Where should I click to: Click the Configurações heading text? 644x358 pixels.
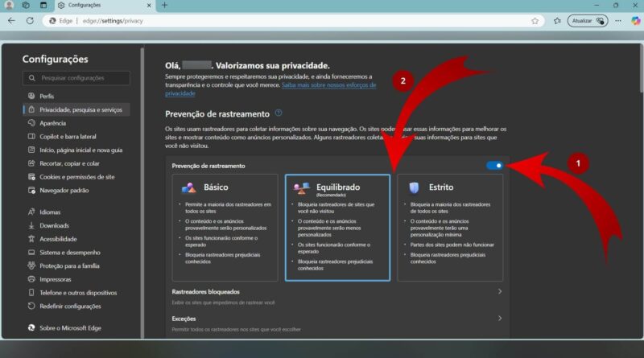pyautogui.click(x=55, y=59)
